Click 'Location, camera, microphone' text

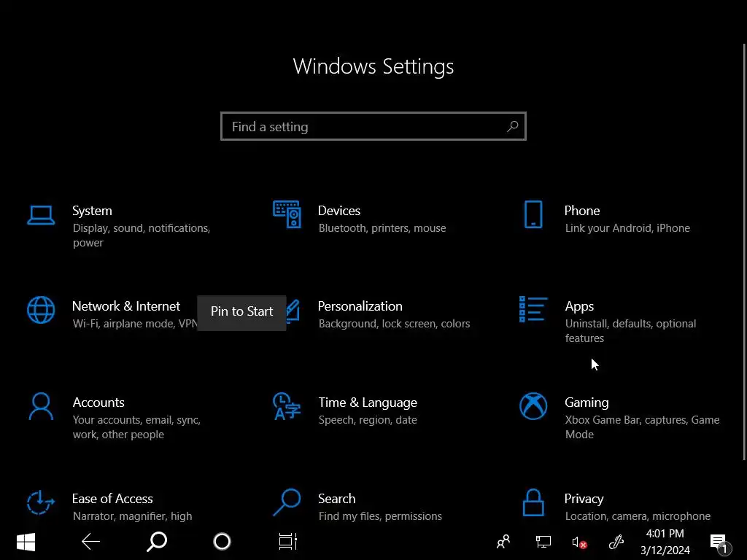[x=638, y=516]
